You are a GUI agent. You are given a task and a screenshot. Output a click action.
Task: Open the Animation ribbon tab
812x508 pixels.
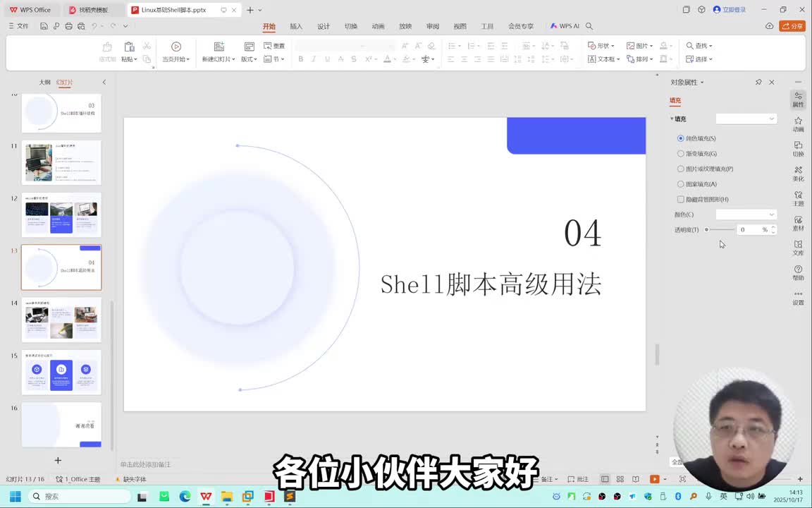click(x=378, y=26)
